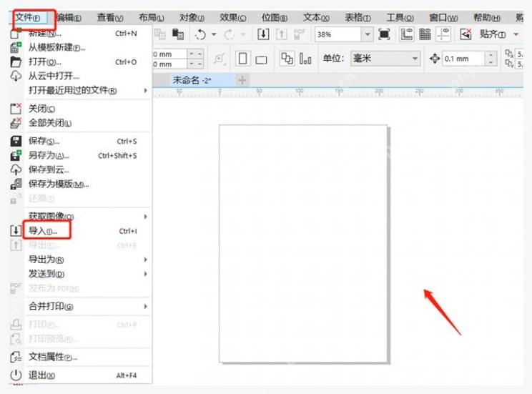Click the Full-screen preview icon
Image resolution: width=532 pixels, height=394 pixels.
click(384, 34)
